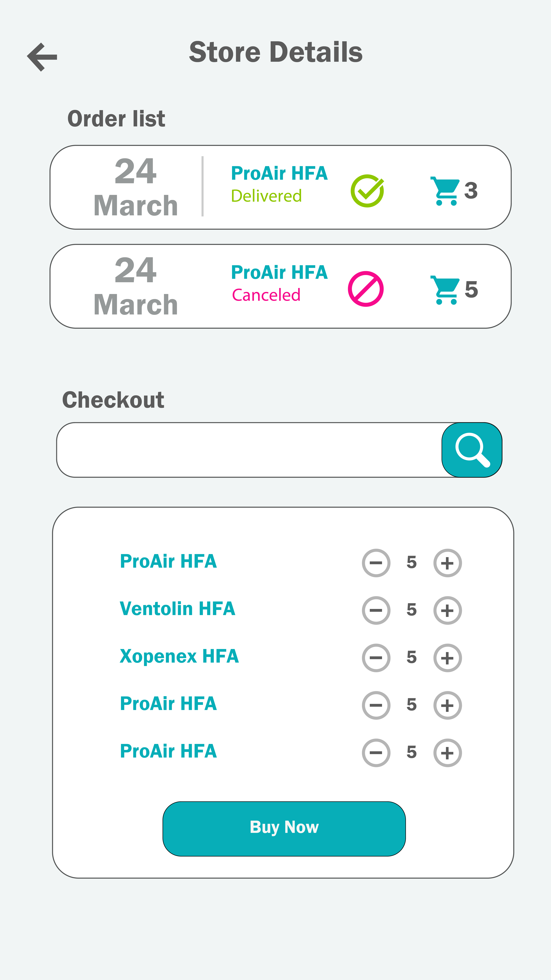Image resolution: width=551 pixels, height=980 pixels.
Task: Tap the cart icon on canceled order
Action: (x=444, y=290)
